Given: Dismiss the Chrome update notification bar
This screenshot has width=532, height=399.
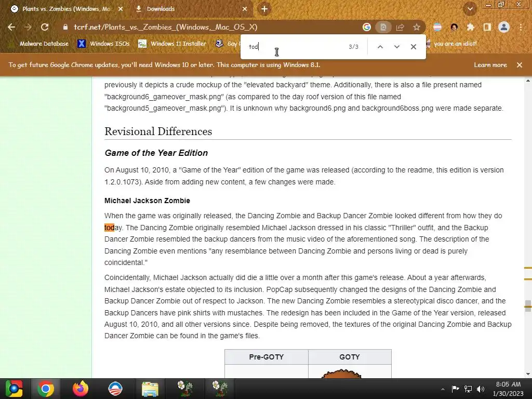Looking at the screenshot, I should 520,65.
